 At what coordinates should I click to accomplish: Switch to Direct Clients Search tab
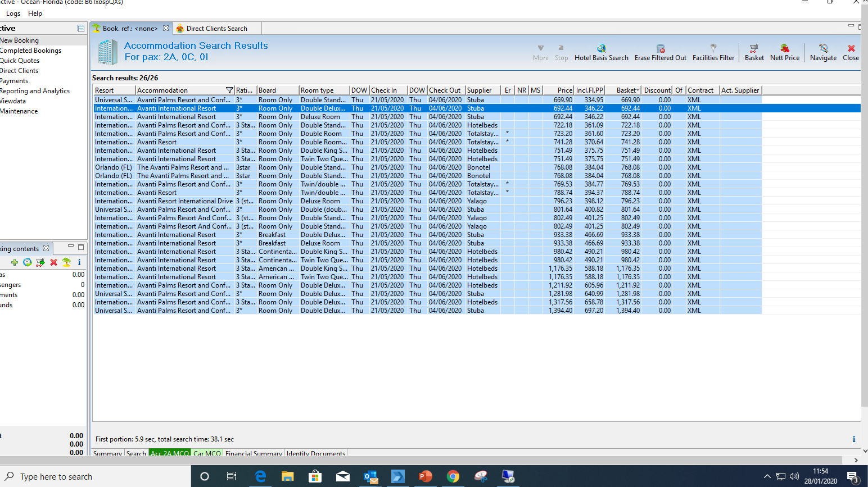click(216, 29)
